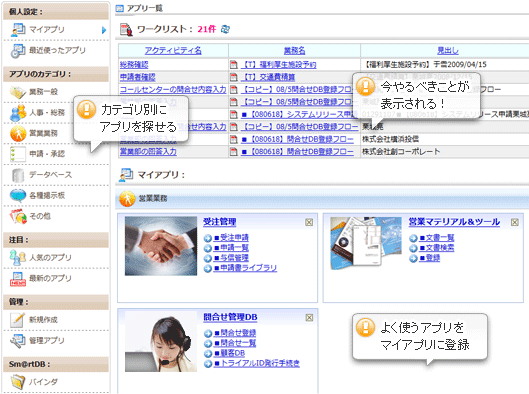Image resolution: width=529 pixels, height=394 pixels.
Task: Click document icon next to 【T】交通費積算
Action: (x=234, y=77)
